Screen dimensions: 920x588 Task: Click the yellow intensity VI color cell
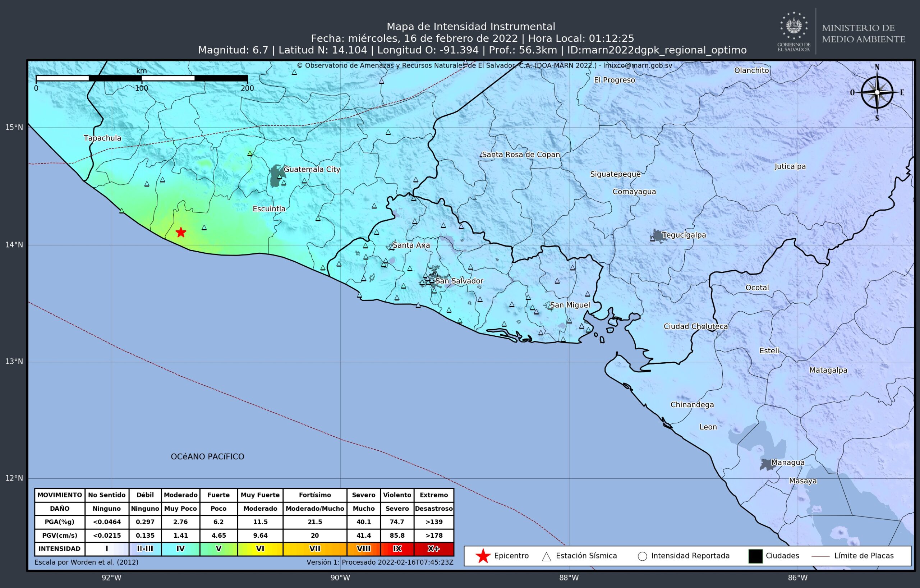point(260,549)
